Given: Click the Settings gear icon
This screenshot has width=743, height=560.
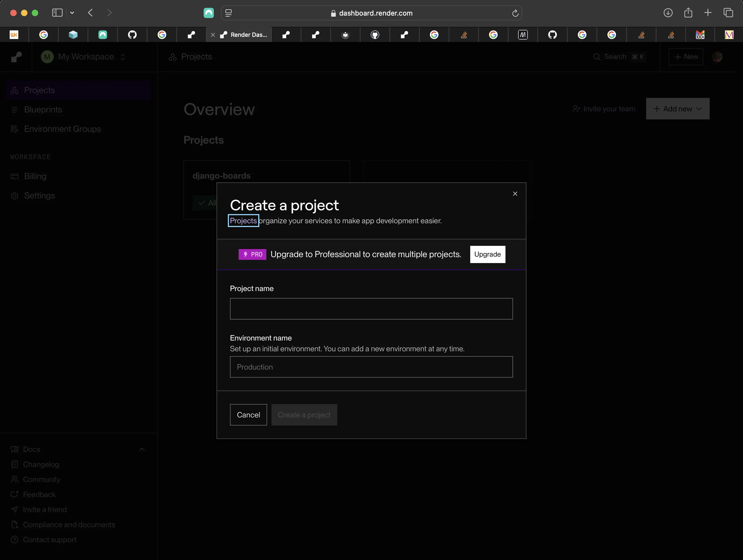Looking at the screenshot, I should [15, 196].
